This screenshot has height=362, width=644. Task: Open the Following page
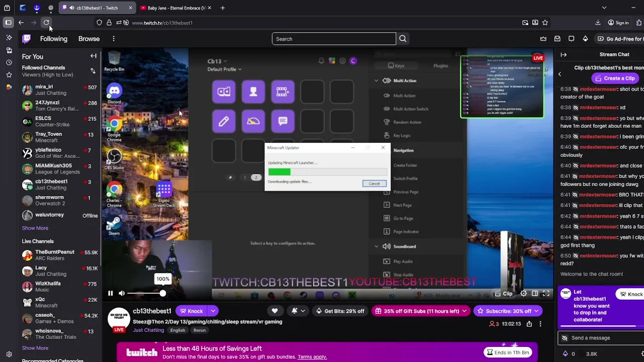(x=53, y=39)
